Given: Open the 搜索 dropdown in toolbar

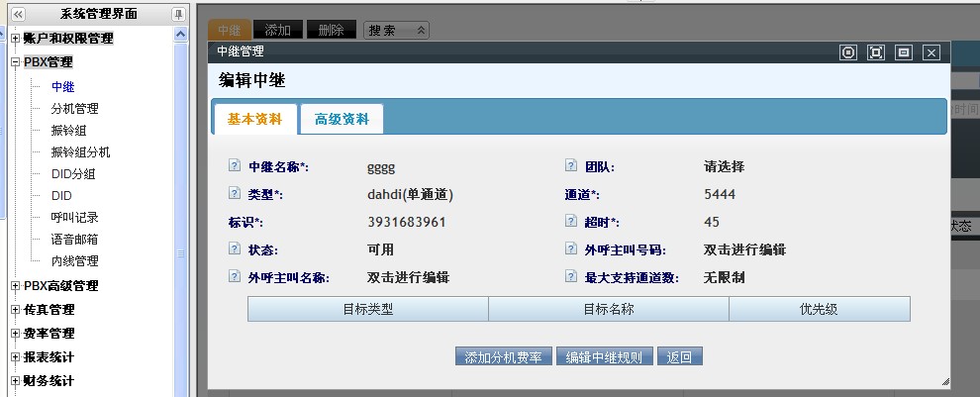Looking at the screenshot, I should tap(396, 31).
